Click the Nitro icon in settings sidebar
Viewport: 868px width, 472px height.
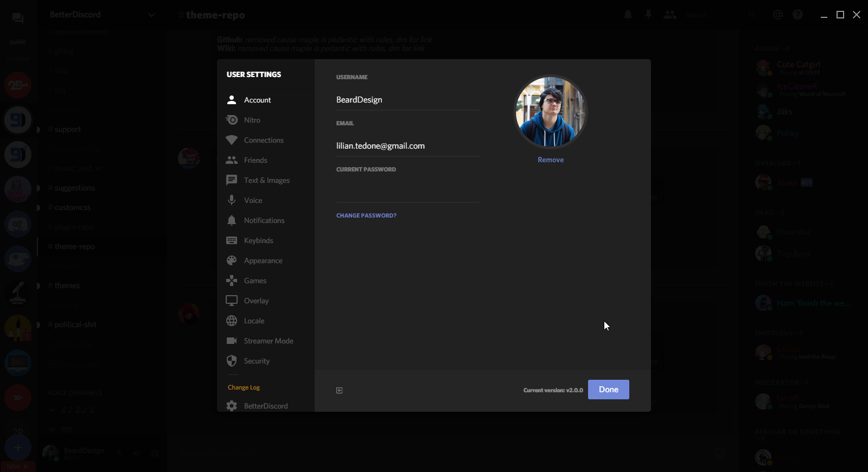[x=232, y=120]
